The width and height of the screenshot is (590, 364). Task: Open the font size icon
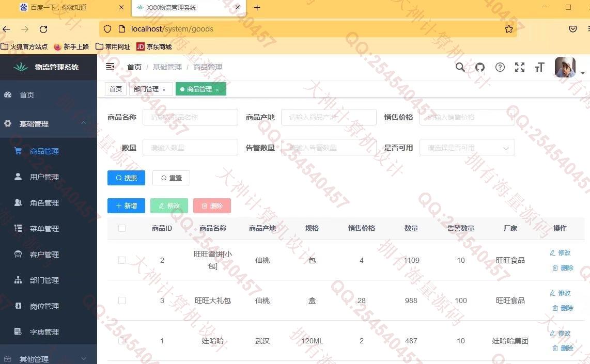click(539, 67)
